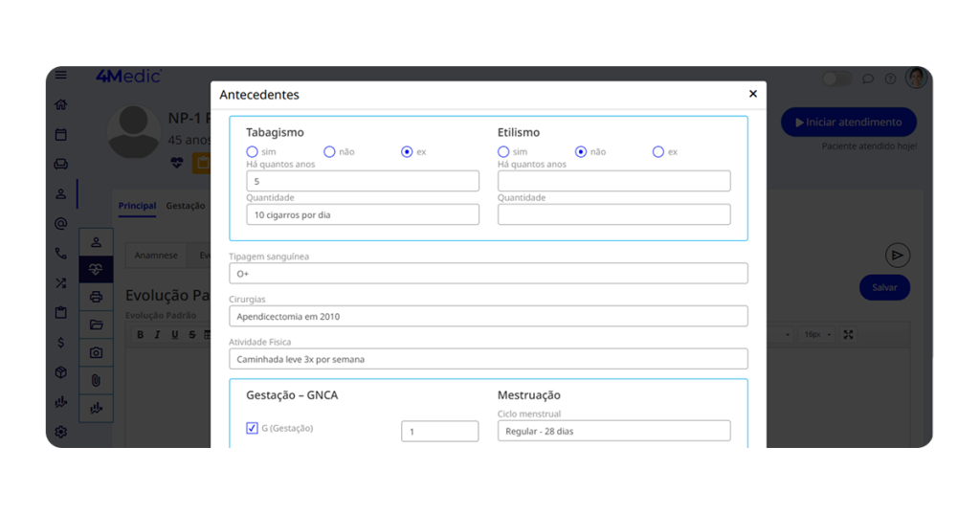Click the Tipagem sanguínea input field
The width and height of the screenshot is (980, 515).
(488, 274)
